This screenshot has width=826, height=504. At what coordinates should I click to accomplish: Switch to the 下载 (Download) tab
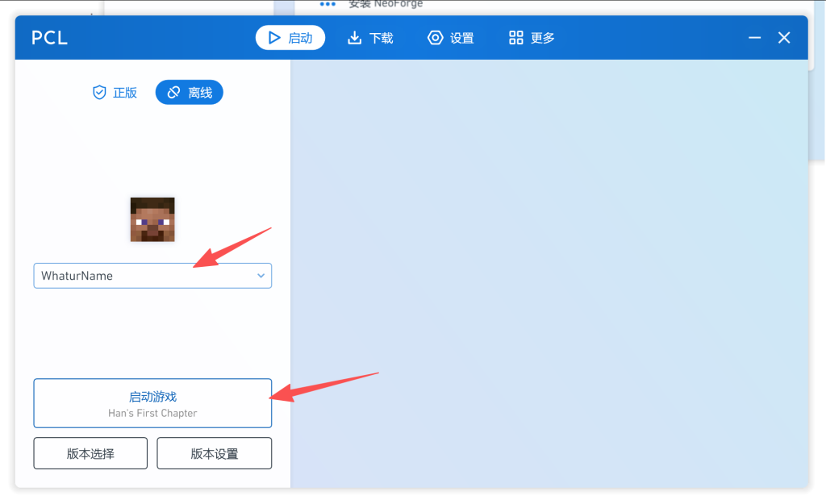(370, 38)
